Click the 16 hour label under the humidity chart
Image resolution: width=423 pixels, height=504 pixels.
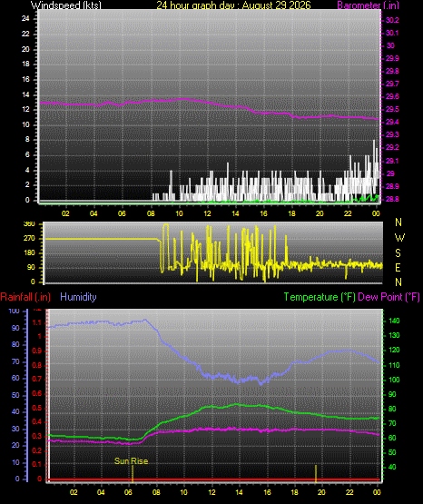(x=267, y=492)
